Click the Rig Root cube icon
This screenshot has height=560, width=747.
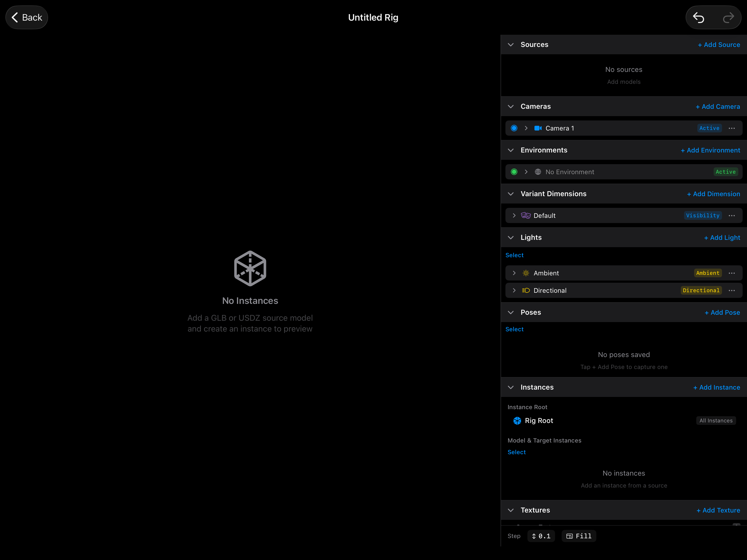[x=517, y=421]
